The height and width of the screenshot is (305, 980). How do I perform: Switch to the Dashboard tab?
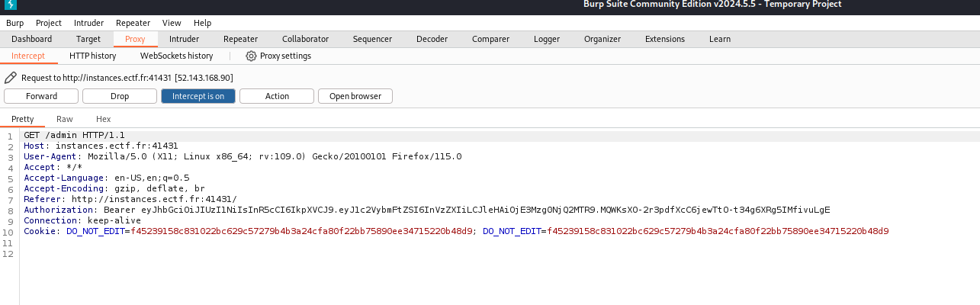32,39
